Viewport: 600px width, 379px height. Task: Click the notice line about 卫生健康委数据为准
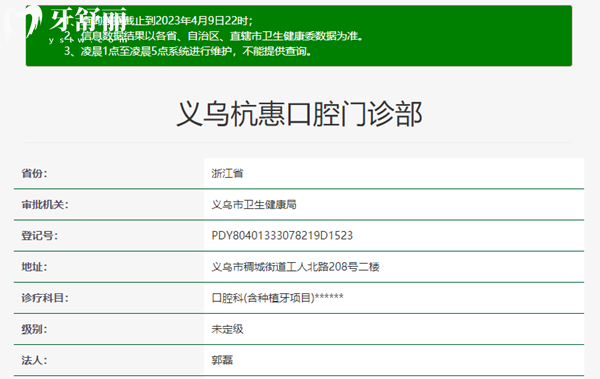(x=214, y=36)
